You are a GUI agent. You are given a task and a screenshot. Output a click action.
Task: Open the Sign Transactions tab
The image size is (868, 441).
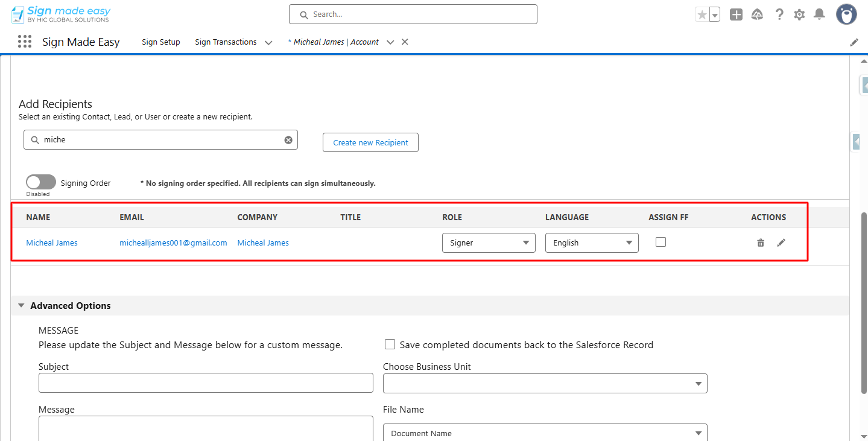[x=226, y=42]
